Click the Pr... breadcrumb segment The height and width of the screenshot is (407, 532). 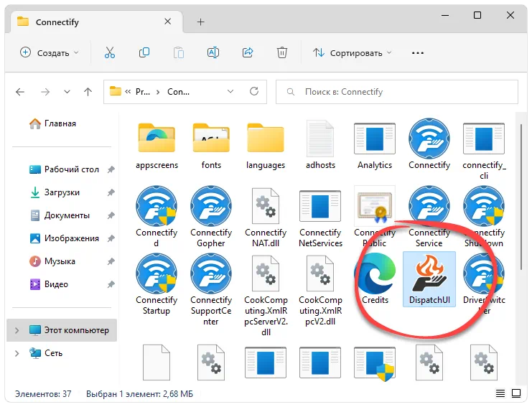143,92
